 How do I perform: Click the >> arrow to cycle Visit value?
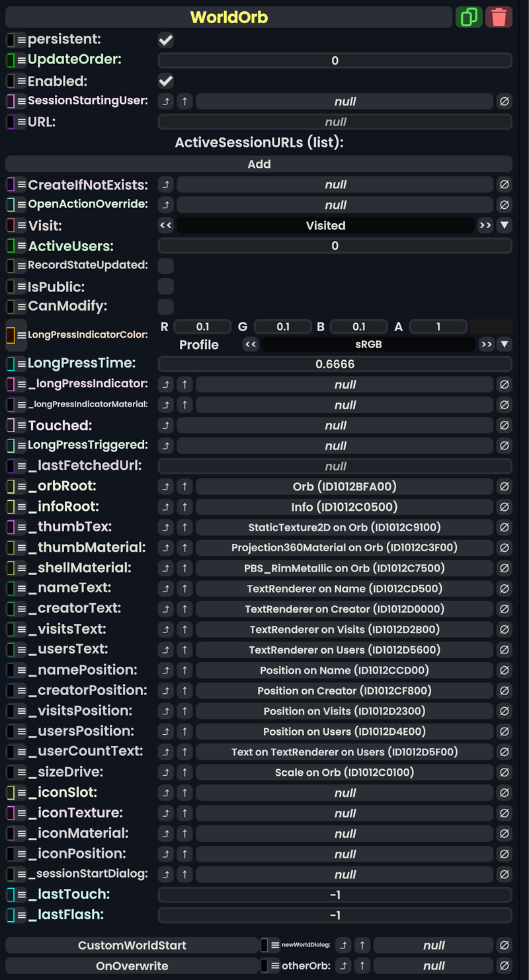coord(485,225)
